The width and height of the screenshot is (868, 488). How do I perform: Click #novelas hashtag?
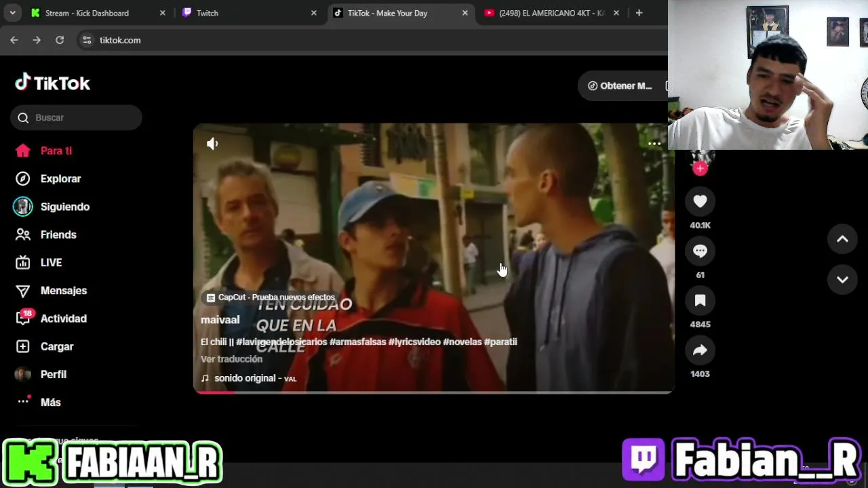click(462, 342)
